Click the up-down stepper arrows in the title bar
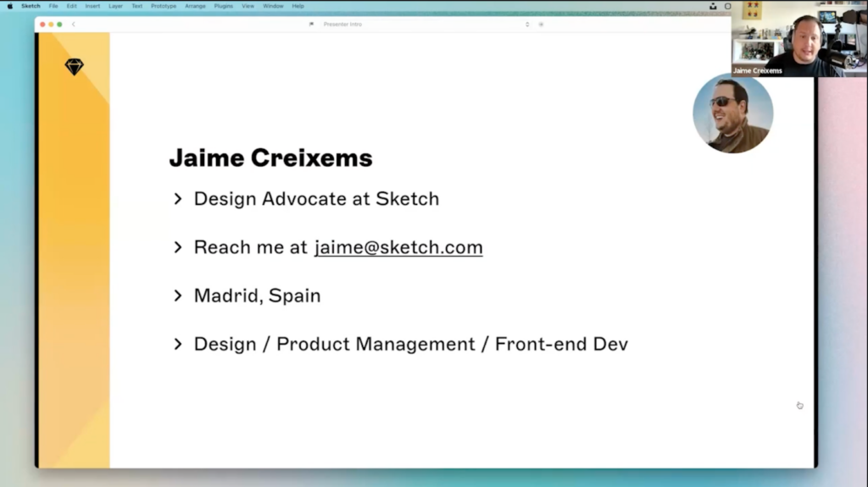 click(x=527, y=25)
